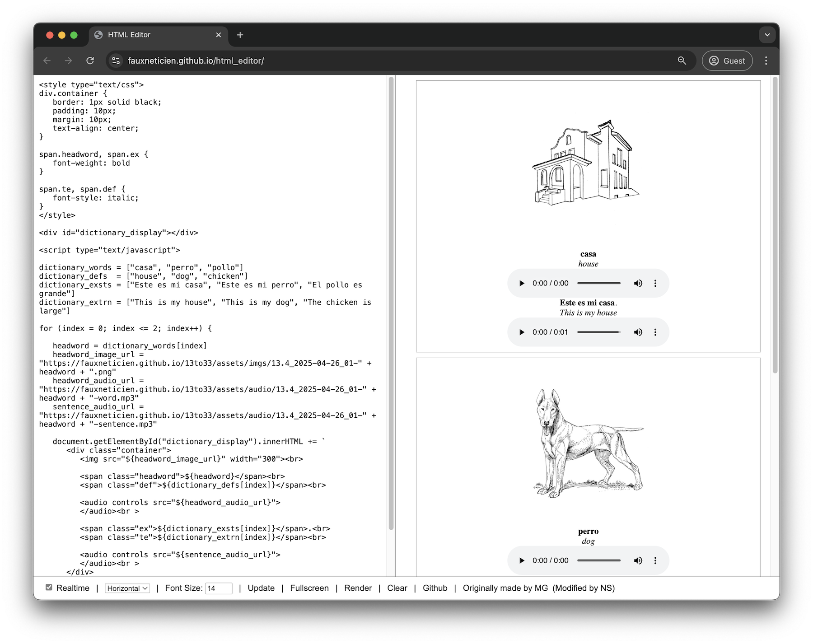Play the 'Este es mi casa' sentence audio
This screenshot has height=644, width=813.
[x=522, y=332]
